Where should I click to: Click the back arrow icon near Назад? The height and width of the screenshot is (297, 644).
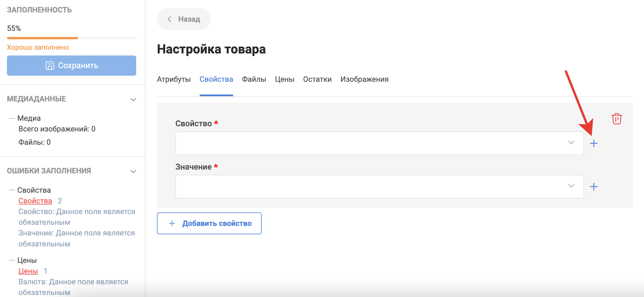pyautogui.click(x=170, y=19)
